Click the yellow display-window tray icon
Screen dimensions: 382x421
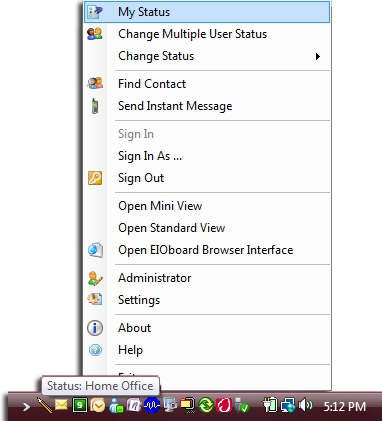[x=188, y=405]
